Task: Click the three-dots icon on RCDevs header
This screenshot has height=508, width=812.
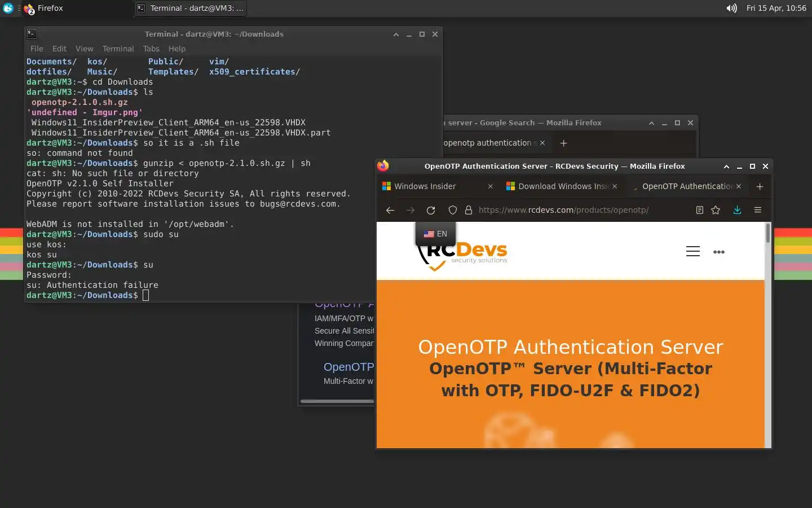Action: point(719,252)
